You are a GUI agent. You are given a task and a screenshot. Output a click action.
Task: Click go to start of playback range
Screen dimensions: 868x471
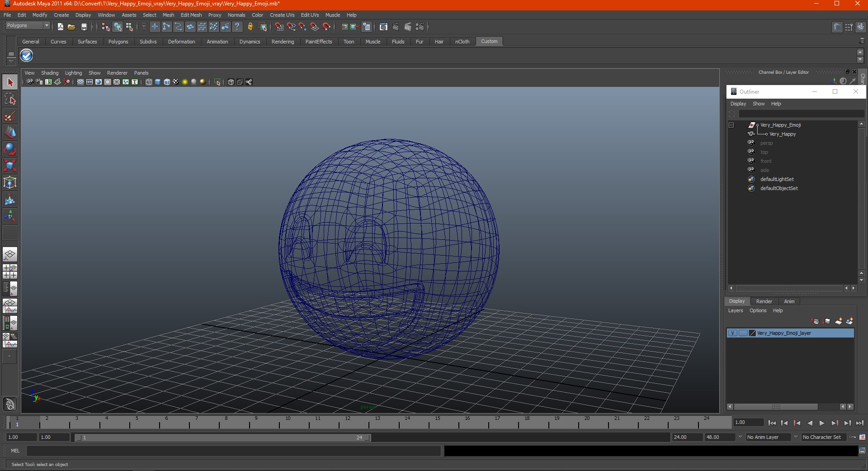click(772, 423)
